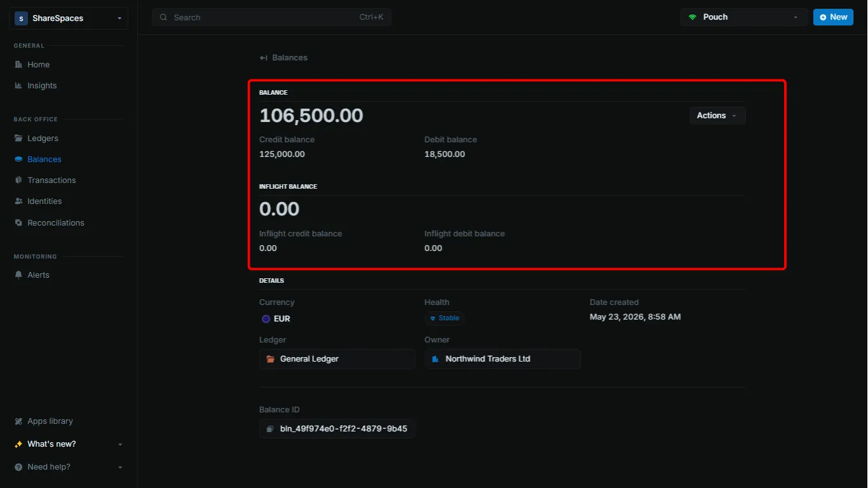
Task: Click the date created May 23, 2026
Action: pos(635,317)
